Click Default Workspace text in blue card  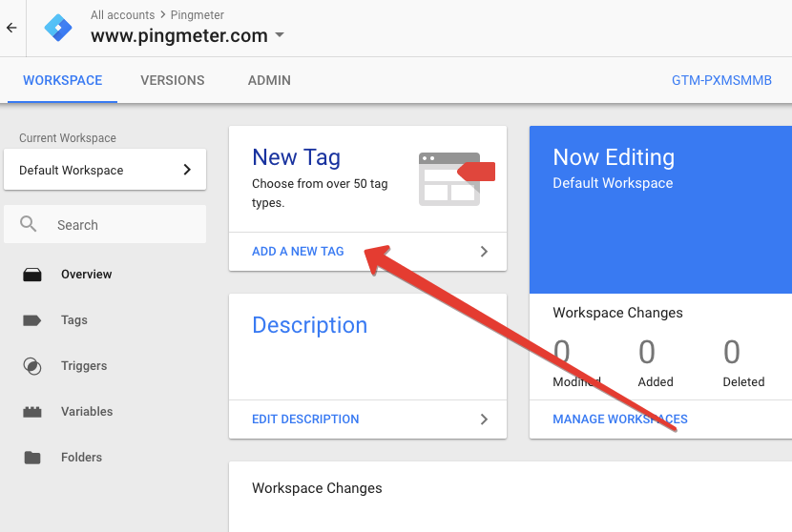[x=613, y=183]
